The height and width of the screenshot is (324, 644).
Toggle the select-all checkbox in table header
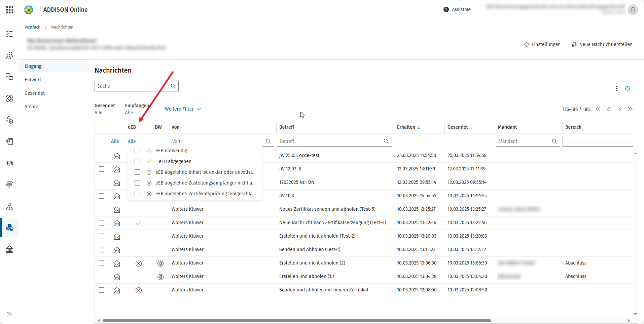pyautogui.click(x=102, y=127)
